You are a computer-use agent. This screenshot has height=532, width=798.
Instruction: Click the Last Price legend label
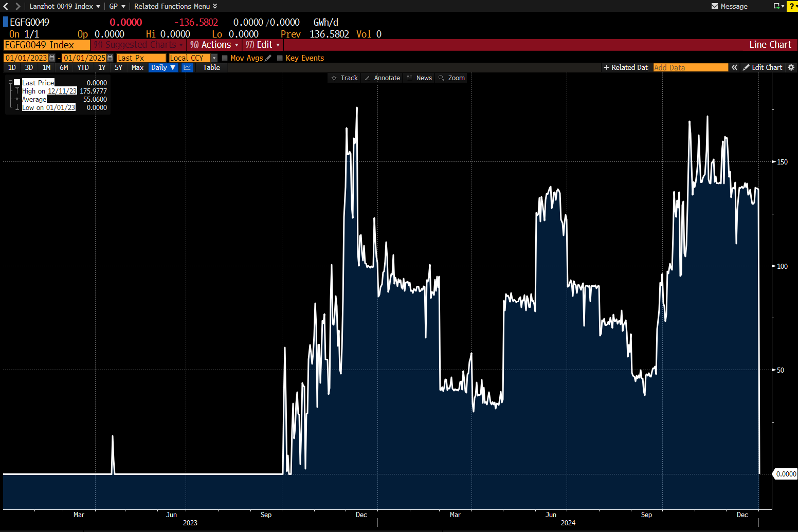click(x=38, y=83)
